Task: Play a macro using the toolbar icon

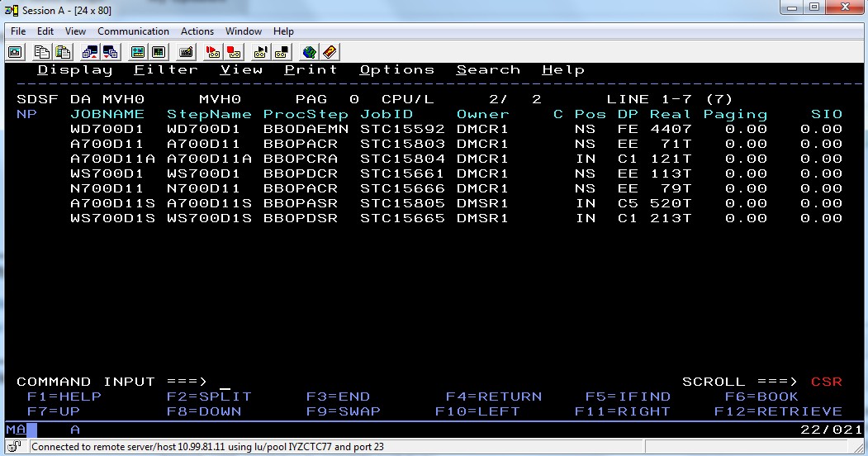Action: pos(260,52)
